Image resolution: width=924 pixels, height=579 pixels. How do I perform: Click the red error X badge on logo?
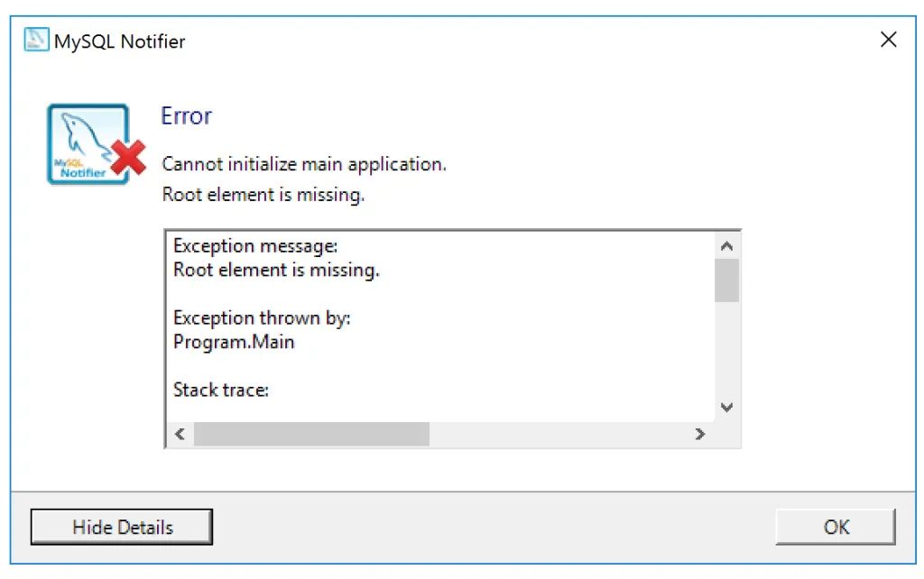[126, 155]
